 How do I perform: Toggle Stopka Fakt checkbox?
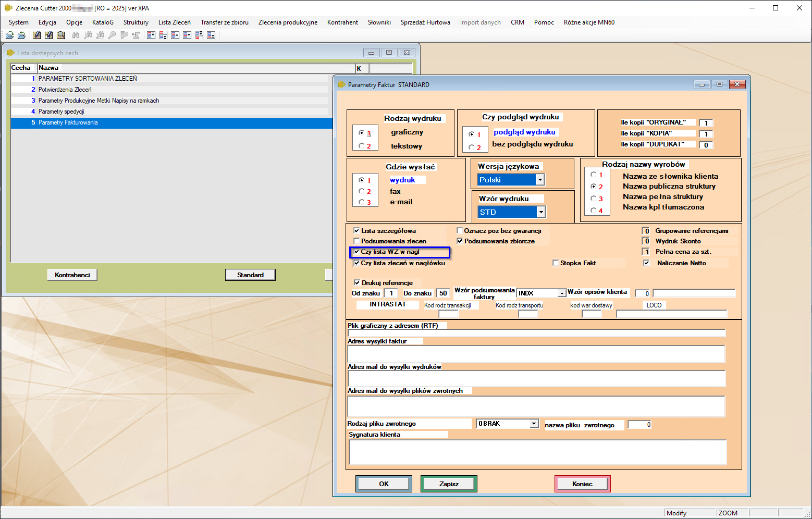(556, 263)
